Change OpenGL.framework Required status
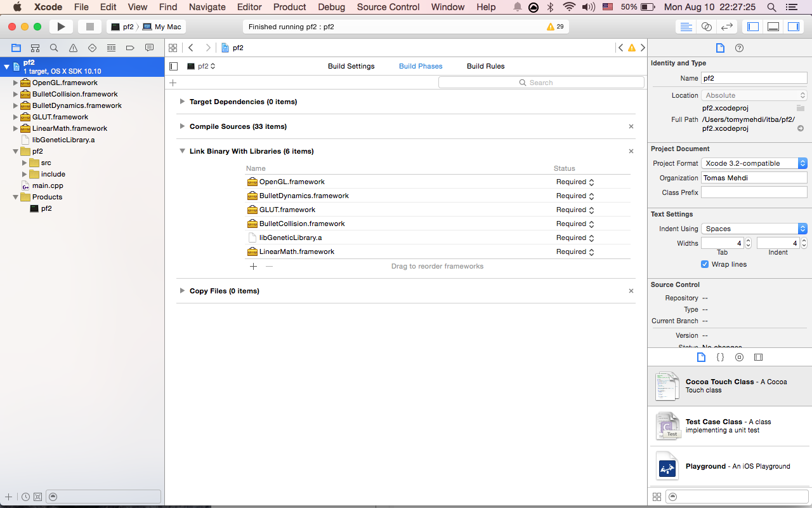This screenshot has height=508, width=812. [575, 182]
